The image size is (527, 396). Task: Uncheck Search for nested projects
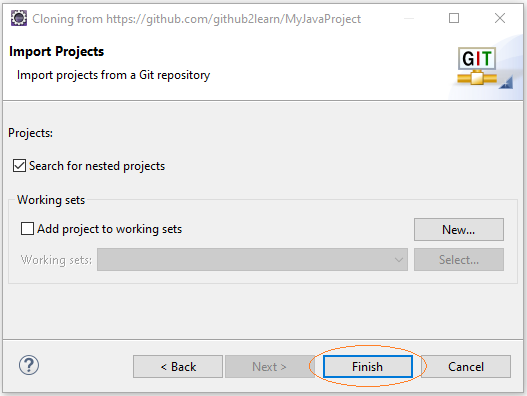pyautogui.click(x=19, y=166)
